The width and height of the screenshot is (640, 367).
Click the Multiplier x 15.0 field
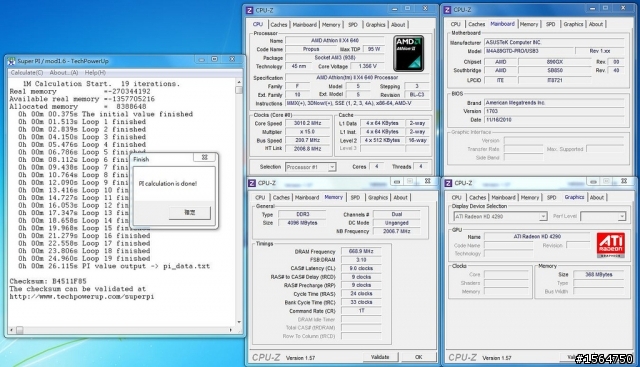click(x=307, y=132)
